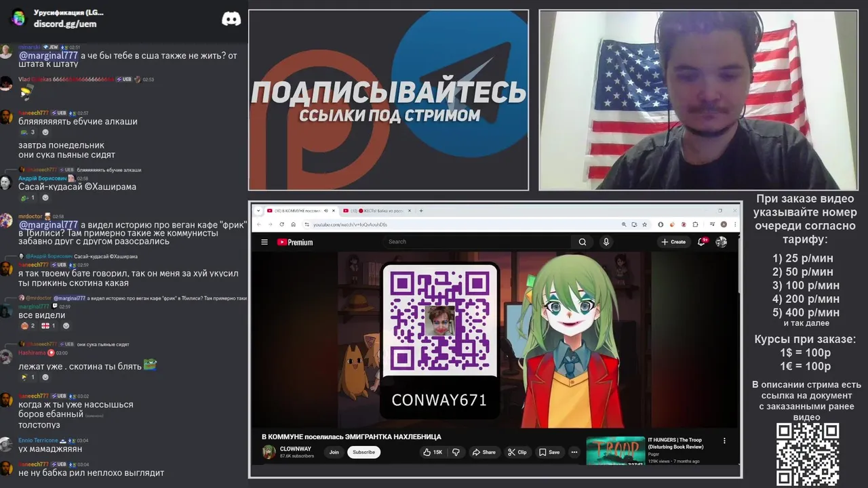Focus the YouTube search field

[x=477, y=241]
